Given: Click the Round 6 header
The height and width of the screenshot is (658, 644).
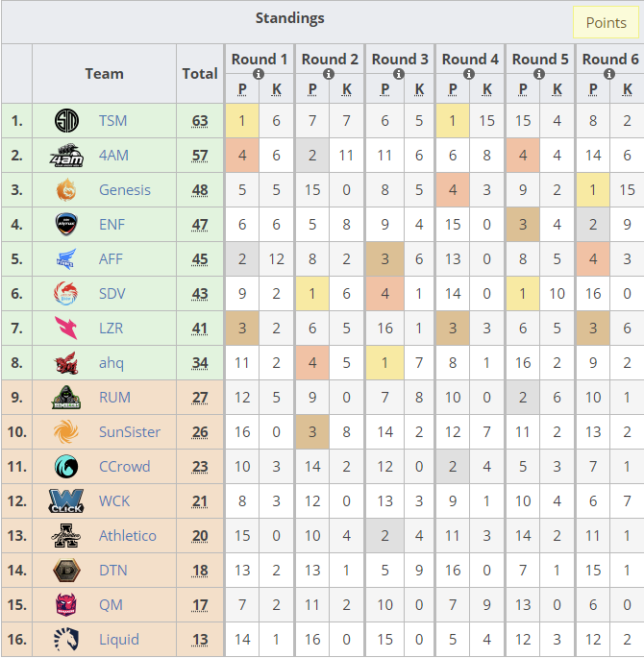Looking at the screenshot, I should pyautogui.click(x=610, y=60).
